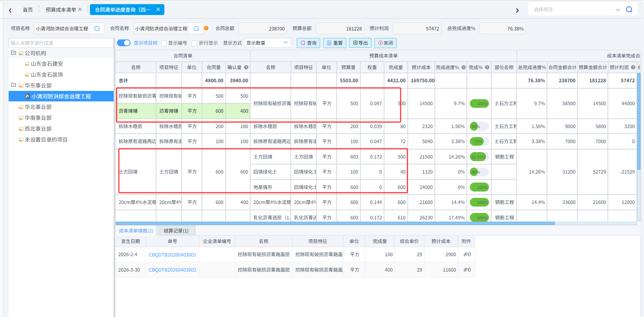644x317 pixels.
Task: Open link CBQDTB20260403002
Action: (x=172, y=270)
